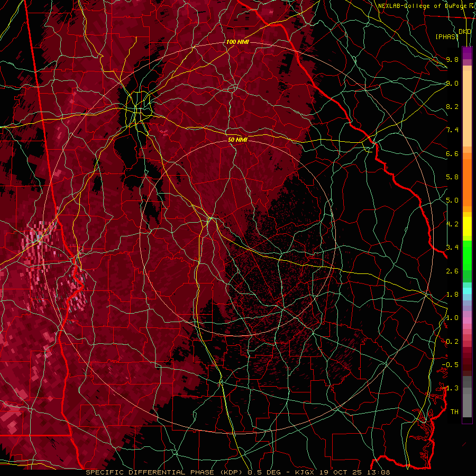
Task: Click the 9.0 value on the color scale
Action: point(452,83)
